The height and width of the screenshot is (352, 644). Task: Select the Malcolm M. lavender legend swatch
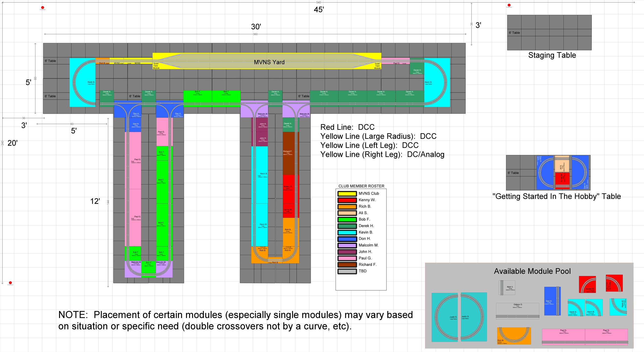tap(347, 245)
